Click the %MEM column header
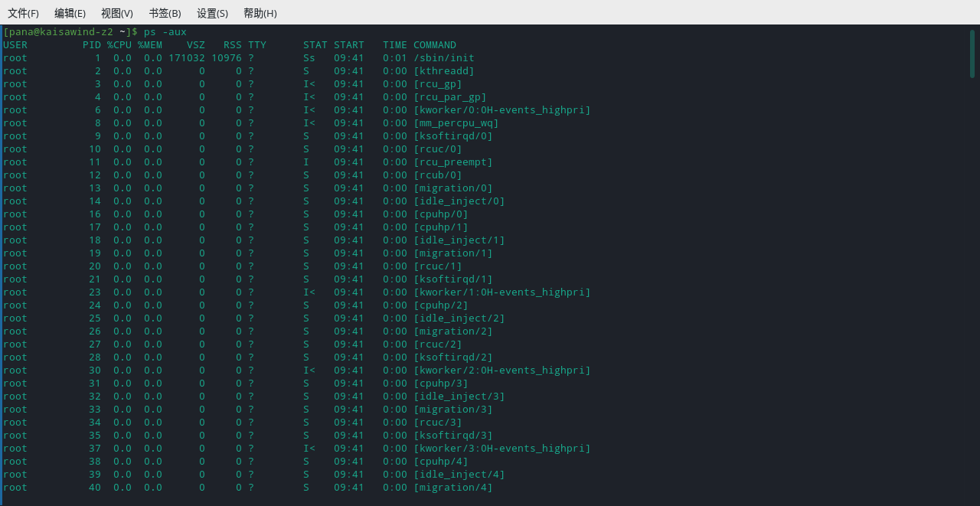 coord(150,44)
